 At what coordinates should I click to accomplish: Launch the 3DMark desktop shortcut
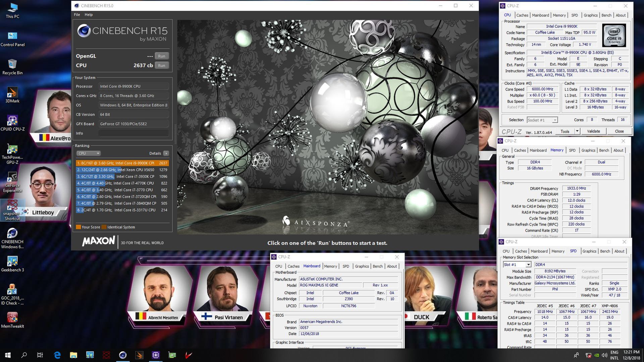click(x=12, y=95)
